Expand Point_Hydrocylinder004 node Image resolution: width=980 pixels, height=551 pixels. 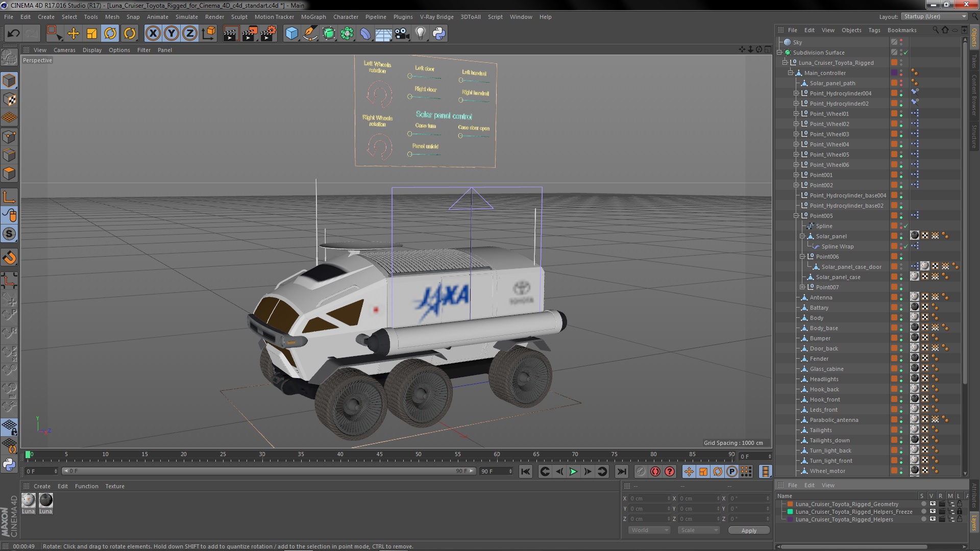click(x=796, y=93)
